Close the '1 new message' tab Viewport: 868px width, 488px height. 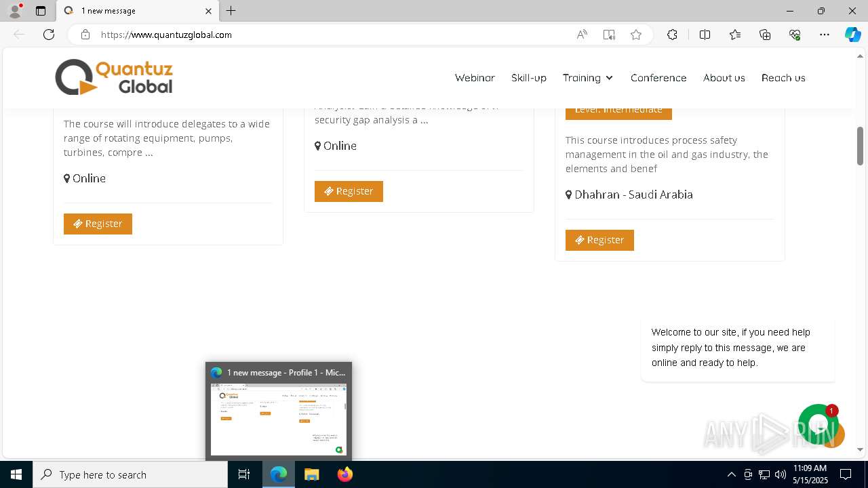pos(208,11)
